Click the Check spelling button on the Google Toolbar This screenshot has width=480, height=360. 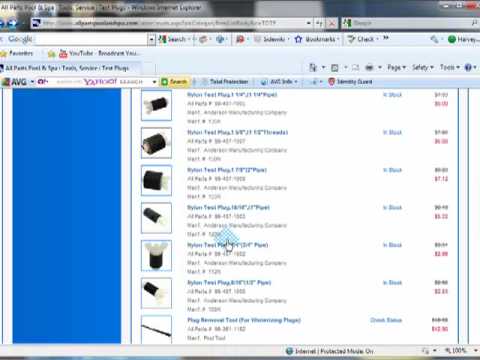click(362, 39)
